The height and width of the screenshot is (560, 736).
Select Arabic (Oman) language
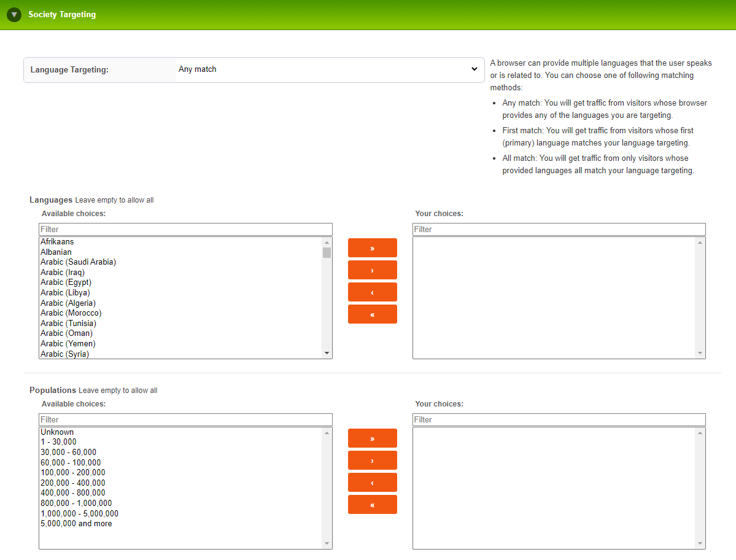[180, 333]
